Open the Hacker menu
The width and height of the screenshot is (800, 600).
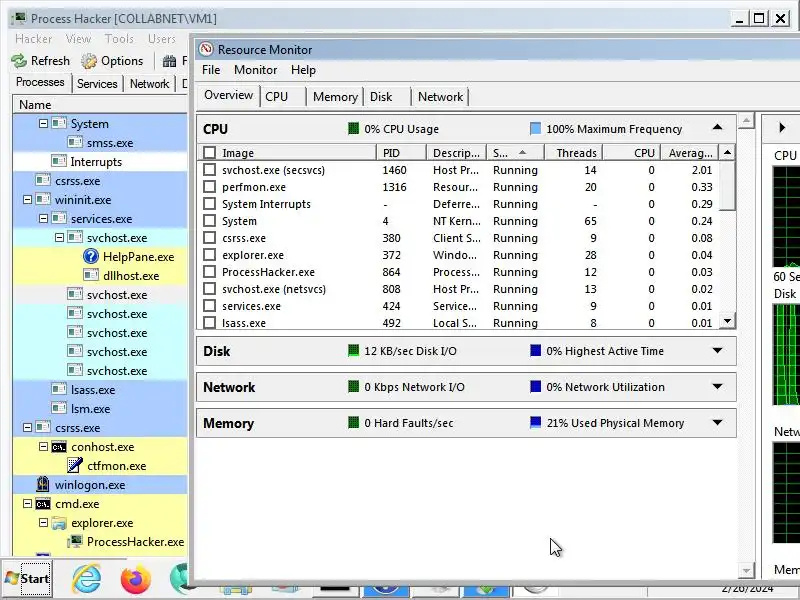coord(33,39)
